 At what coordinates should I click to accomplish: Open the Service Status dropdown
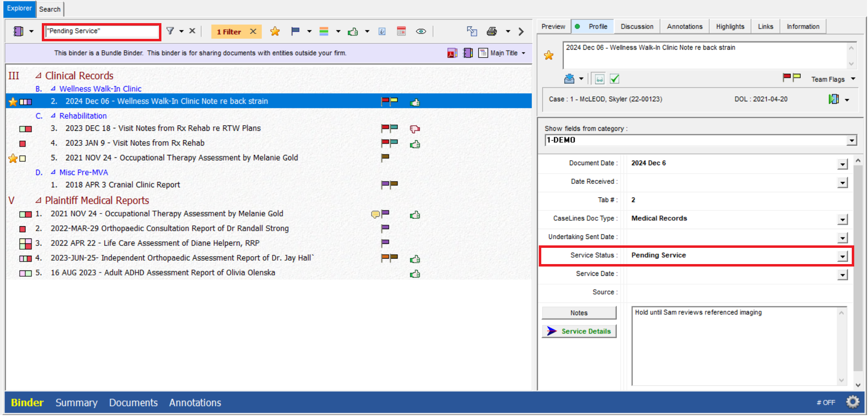pyautogui.click(x=842, y=256)
